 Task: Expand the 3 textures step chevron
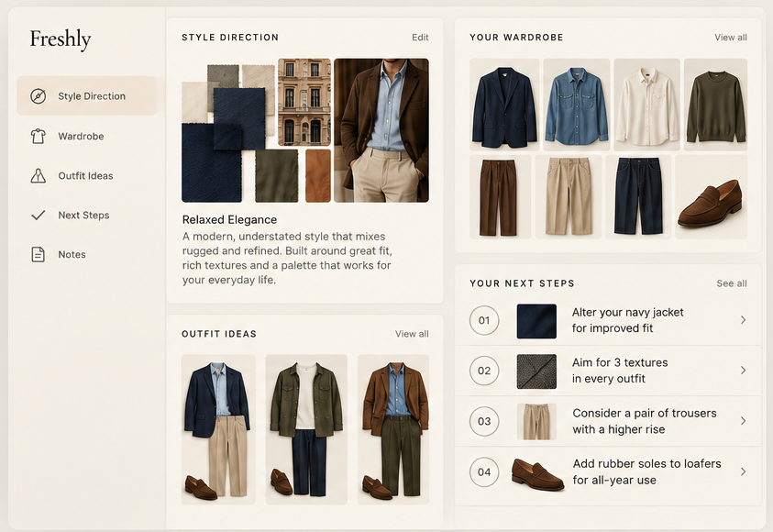tap(743, 371)
